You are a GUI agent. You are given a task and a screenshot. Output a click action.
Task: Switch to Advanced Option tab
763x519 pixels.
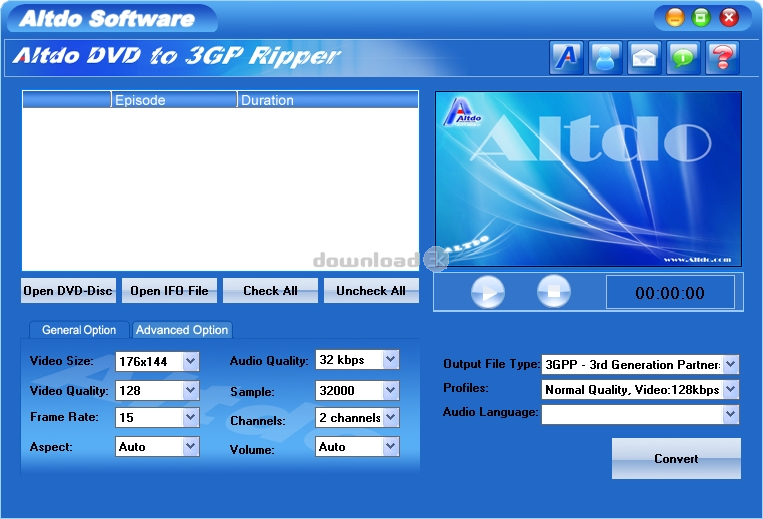click(x=182, y=330)
